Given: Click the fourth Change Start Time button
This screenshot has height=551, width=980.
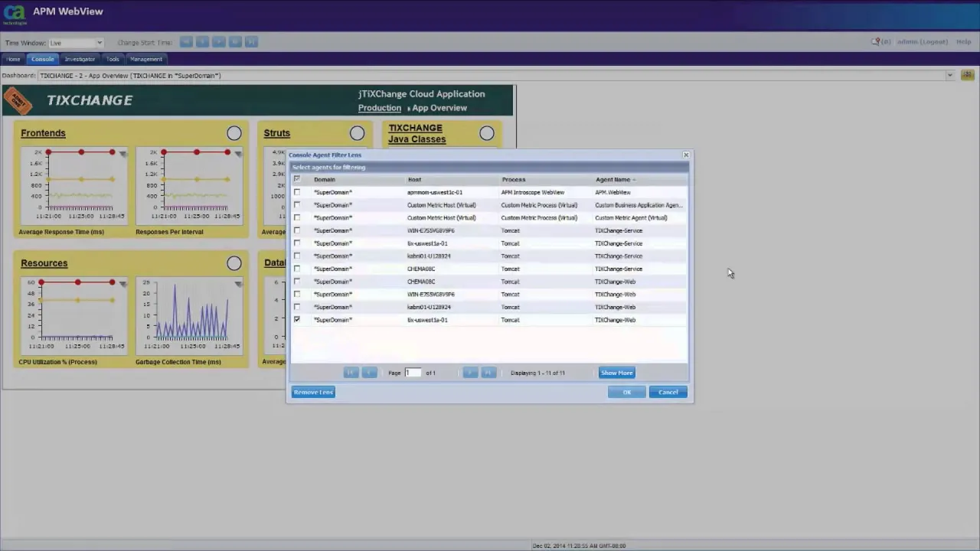Looking at the screenshot, I should (x=235, y=42).
